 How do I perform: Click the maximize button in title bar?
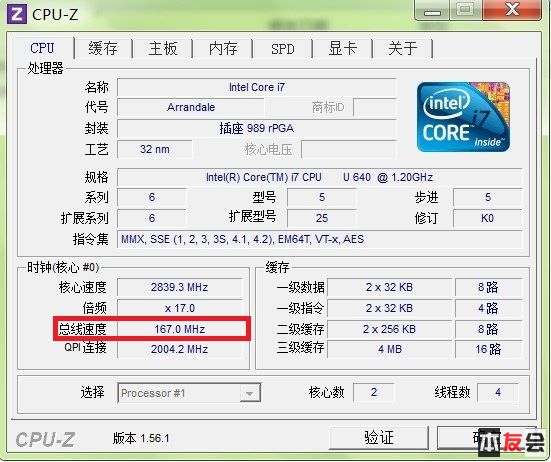(465, 10)
